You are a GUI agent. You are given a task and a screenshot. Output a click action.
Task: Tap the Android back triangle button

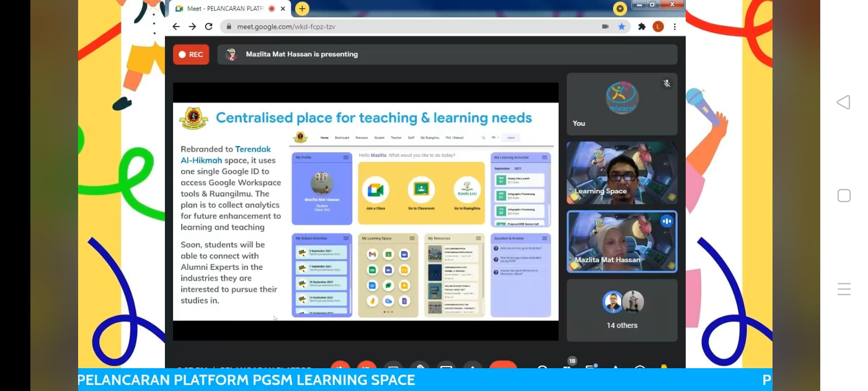844,102
